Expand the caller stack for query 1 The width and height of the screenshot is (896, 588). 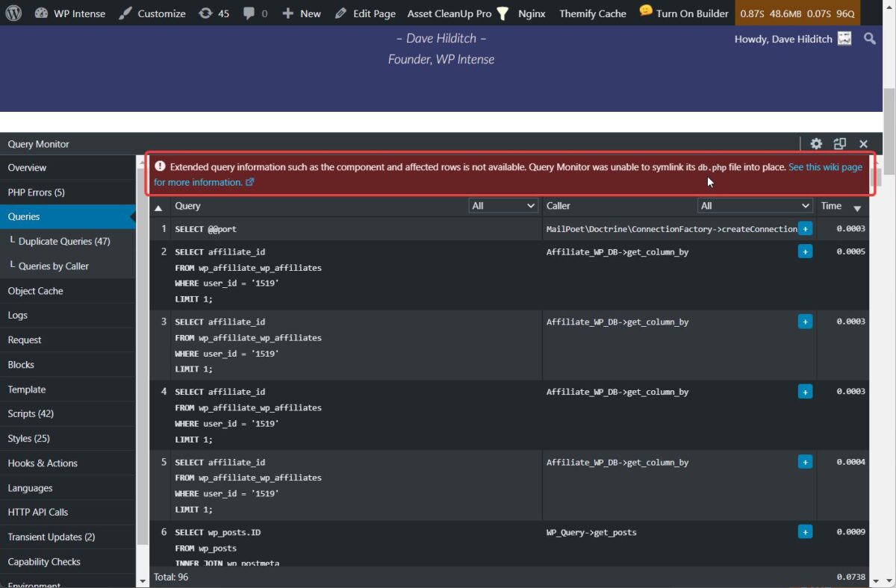click(x=805, y=228)
